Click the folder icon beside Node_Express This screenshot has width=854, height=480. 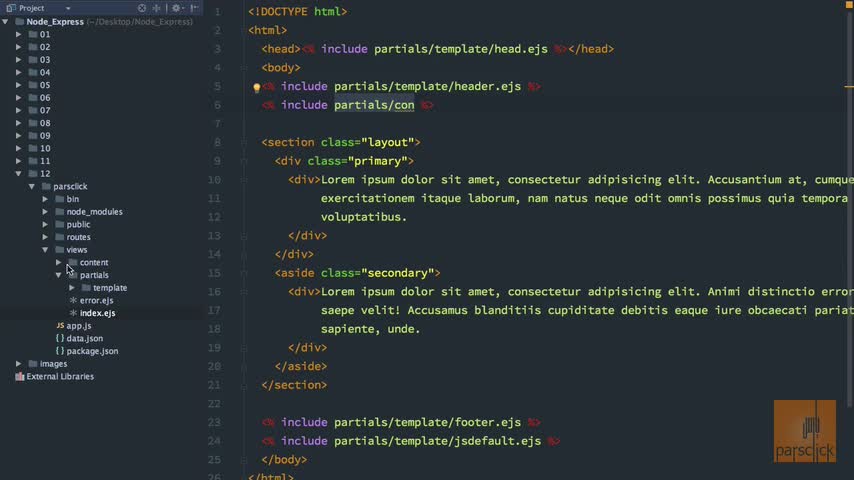[x=20, y=22]
